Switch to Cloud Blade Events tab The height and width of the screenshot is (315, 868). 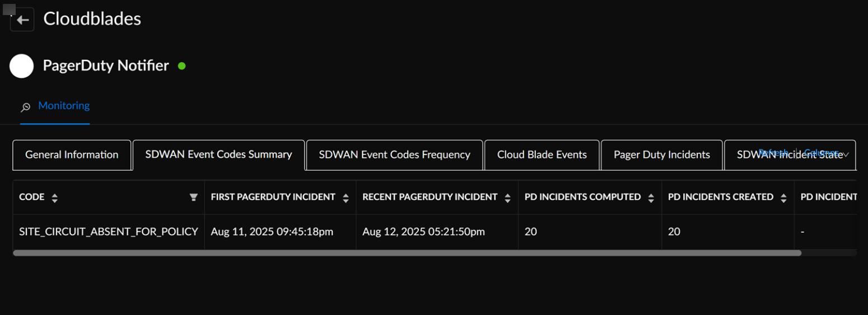pyautogui.click(x=542, y=155)
